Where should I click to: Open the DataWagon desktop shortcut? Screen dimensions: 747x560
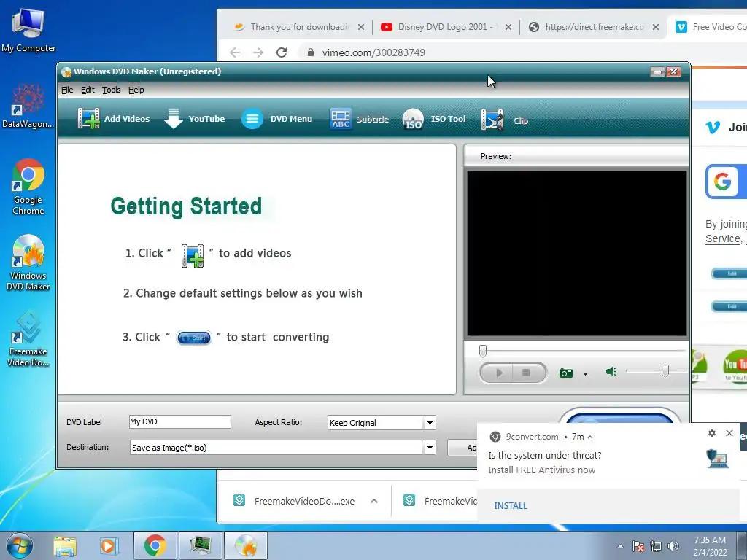point(28,106)
